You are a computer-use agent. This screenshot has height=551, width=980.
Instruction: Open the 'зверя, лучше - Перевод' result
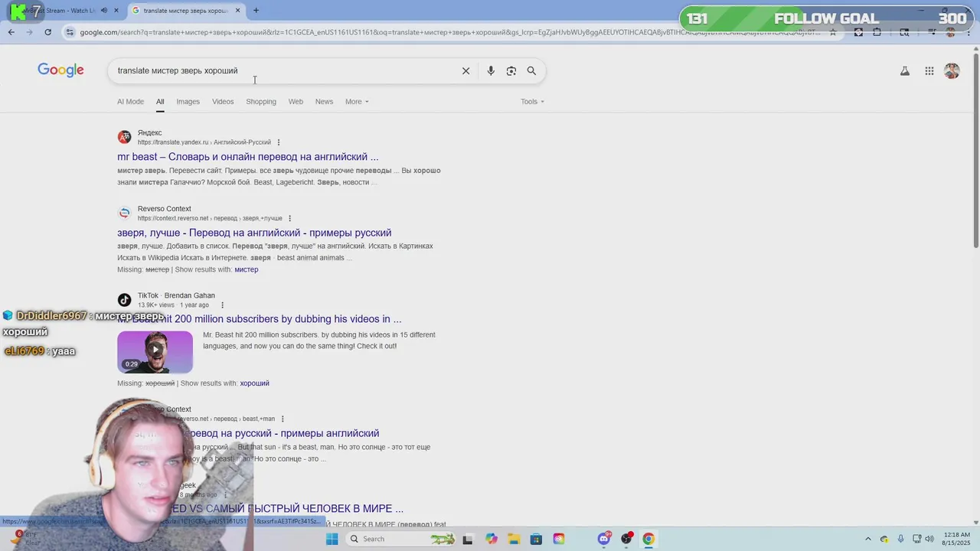pyautogui.click(x=254, y=233)
